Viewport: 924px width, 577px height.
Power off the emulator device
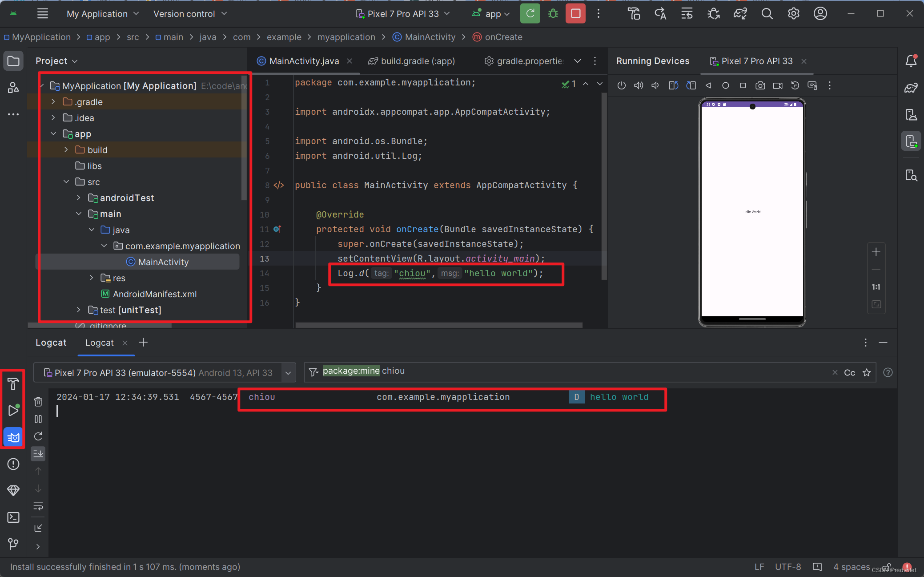click(622, 85)
